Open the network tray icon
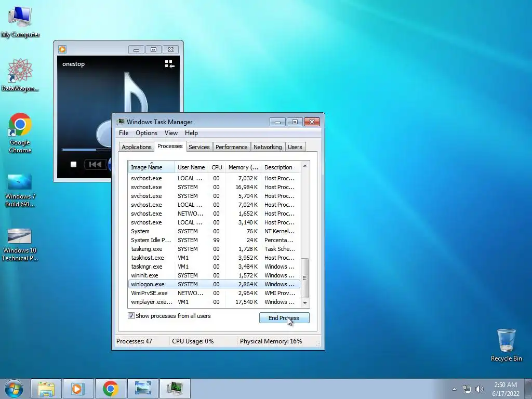This screenshot has width=532, height=399. click(x=467, y=389)
